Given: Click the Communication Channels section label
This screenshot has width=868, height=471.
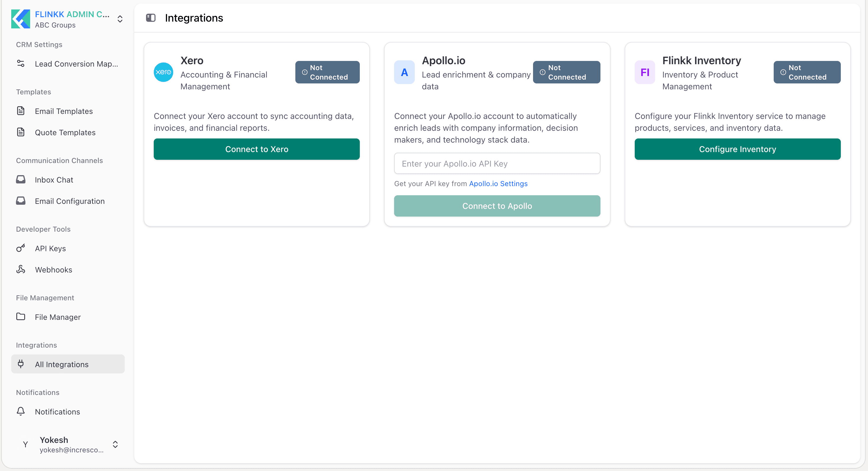Looking at the screenshot, I should (x=59, y=160).
